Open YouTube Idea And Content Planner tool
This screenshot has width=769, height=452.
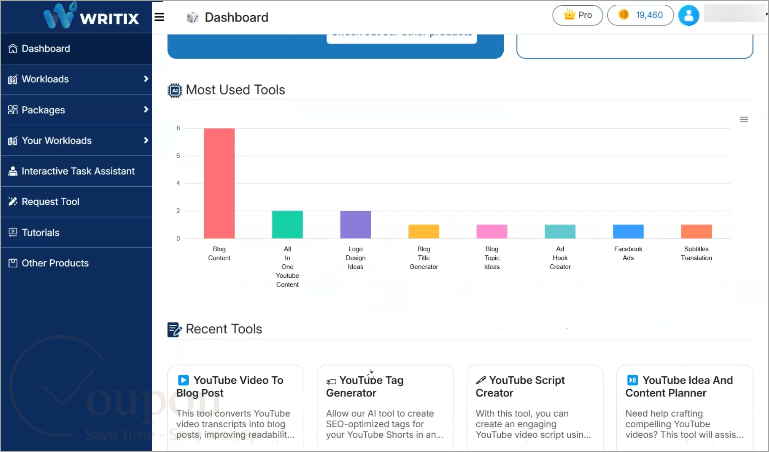[685, 408]
